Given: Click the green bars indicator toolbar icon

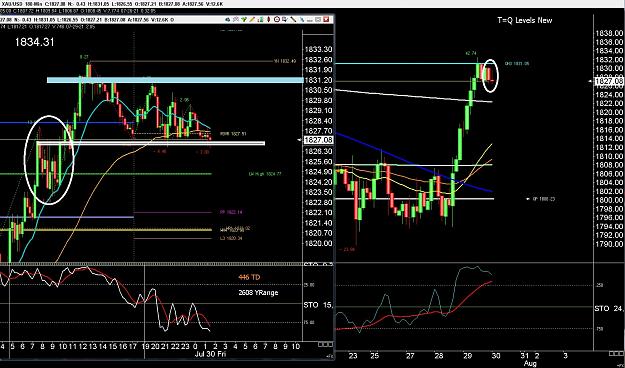Looking at the screenshot, I should point(261,20).
